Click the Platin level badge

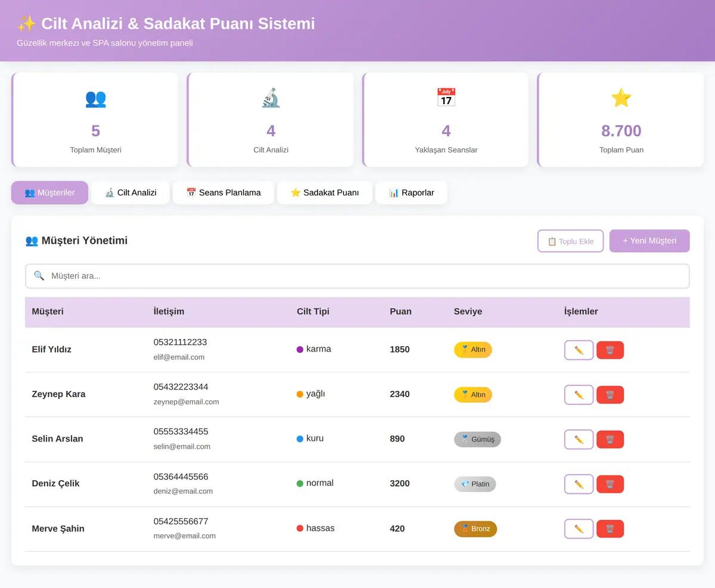(475, 484)
